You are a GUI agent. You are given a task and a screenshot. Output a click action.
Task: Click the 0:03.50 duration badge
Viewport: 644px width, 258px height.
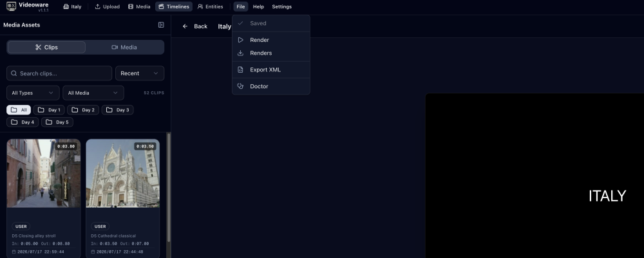click(146, 147)
